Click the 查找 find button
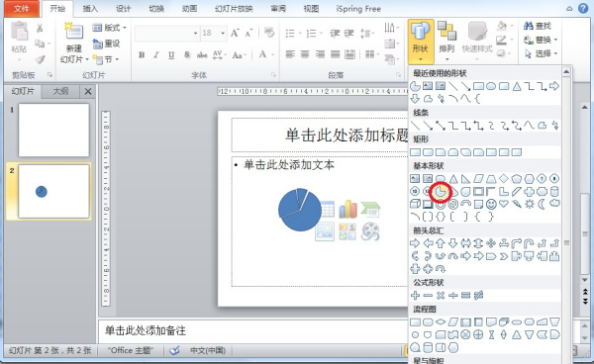This screenshot has width=594, height=364. click(x=538, y=26)
